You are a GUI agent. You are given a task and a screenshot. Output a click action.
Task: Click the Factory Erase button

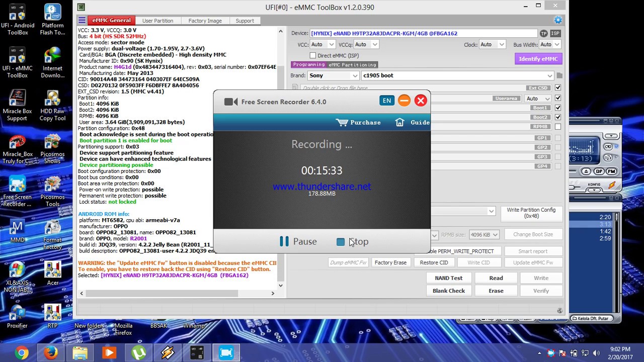tap(390, 262)
